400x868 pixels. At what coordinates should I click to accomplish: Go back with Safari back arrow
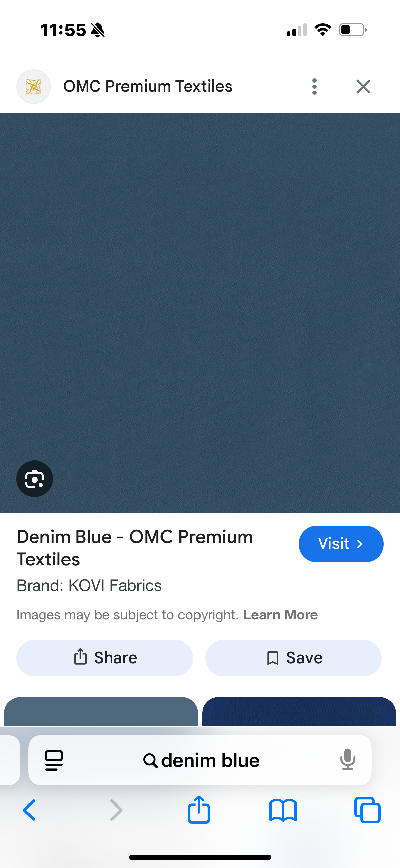tap(29, 810)
